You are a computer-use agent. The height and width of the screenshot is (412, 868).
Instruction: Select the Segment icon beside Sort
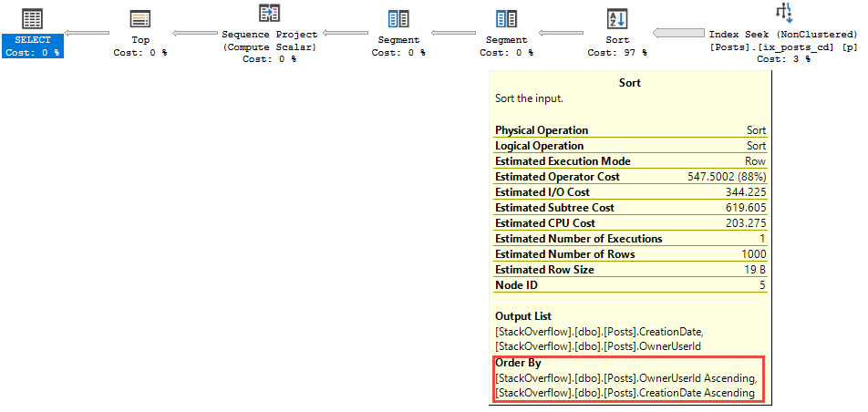click(x=507, y=18)
